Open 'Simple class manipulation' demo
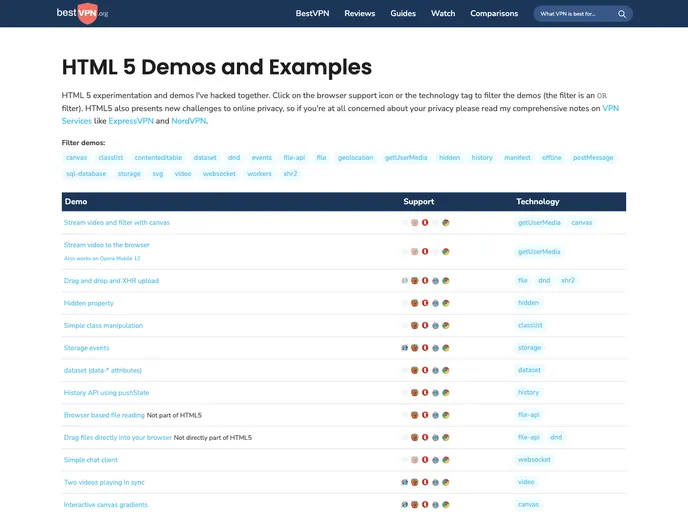Viewport: 688px width, 512px height. 103,326
